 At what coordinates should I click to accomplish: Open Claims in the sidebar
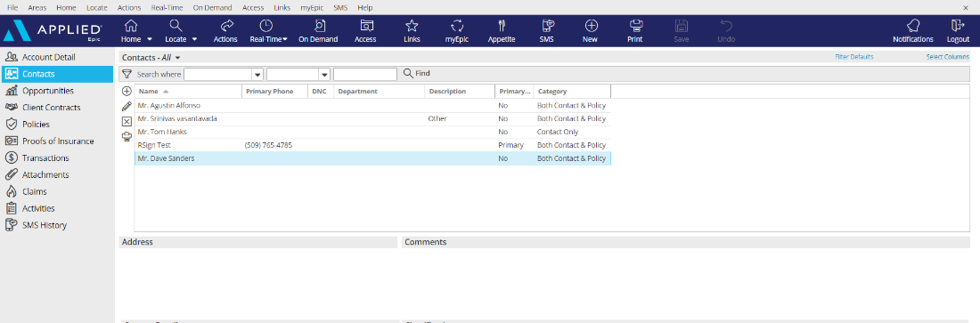pos(58,192)
